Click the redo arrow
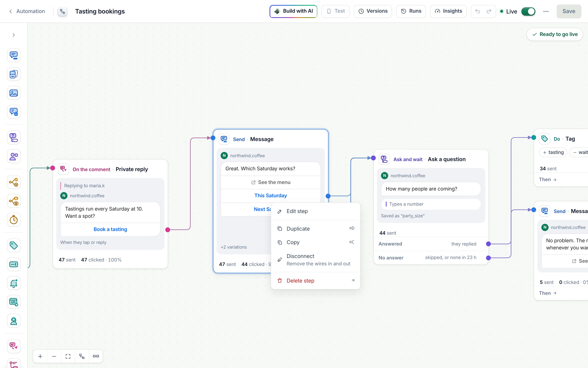The height and width of the screenshot is (368, 588). (489, 11)
